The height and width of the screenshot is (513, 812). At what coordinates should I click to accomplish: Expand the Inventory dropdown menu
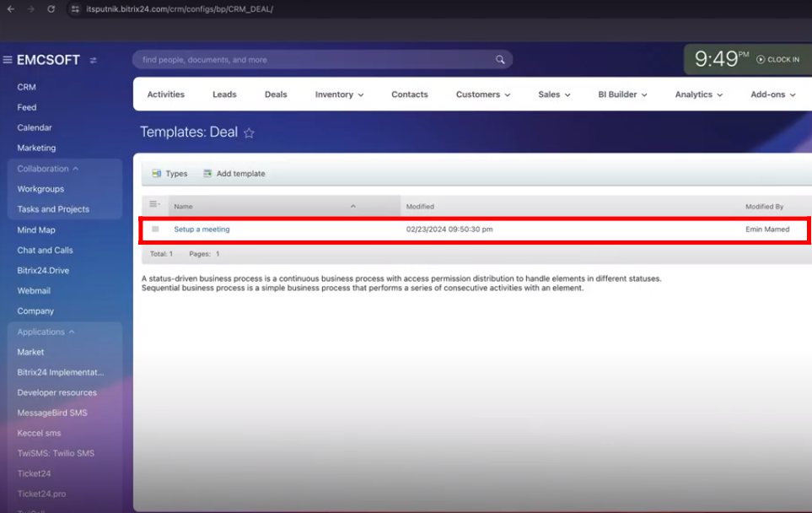[x=339, y=94]
